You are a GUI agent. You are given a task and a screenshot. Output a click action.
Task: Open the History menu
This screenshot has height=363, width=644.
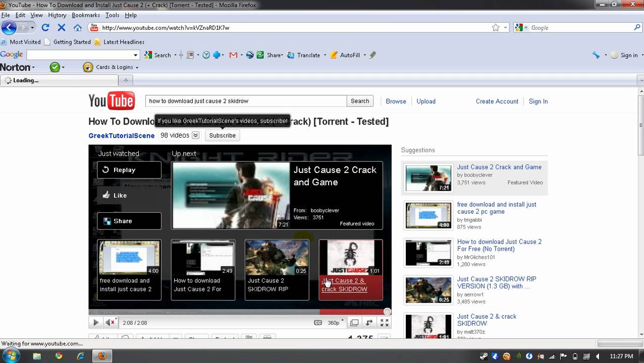pyautogui.click(x=57, y=15)
